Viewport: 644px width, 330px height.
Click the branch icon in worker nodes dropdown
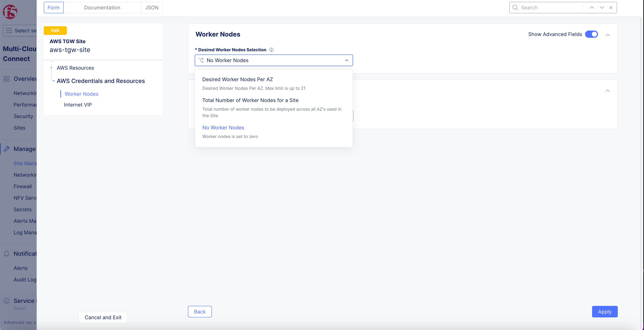tap(201, 60)
